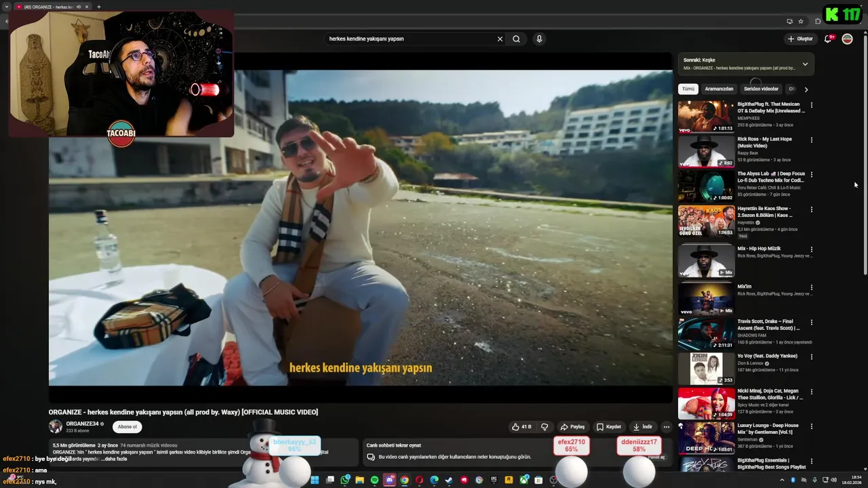Open options menu for BigXthaPlug ft. That Mexican video
The image size is (868, 488).
(811, 105)
